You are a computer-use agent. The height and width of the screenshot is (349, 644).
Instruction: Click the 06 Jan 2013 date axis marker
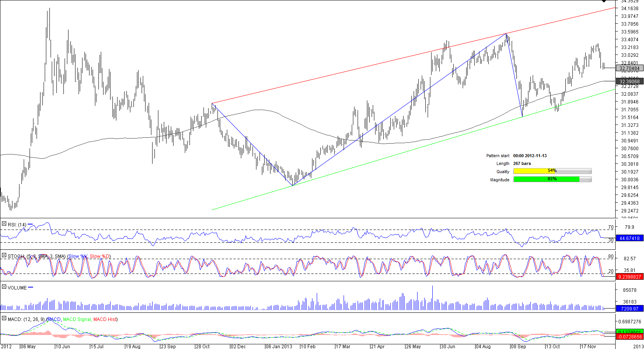point(279,346)
